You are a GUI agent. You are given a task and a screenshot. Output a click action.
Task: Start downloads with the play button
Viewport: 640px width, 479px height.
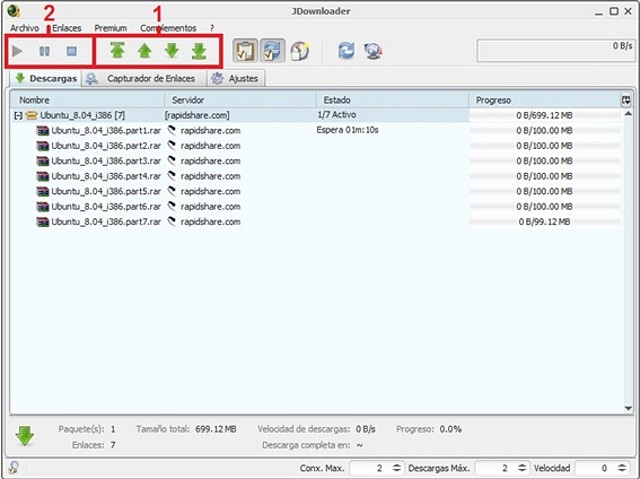click(x=17, y=51)
